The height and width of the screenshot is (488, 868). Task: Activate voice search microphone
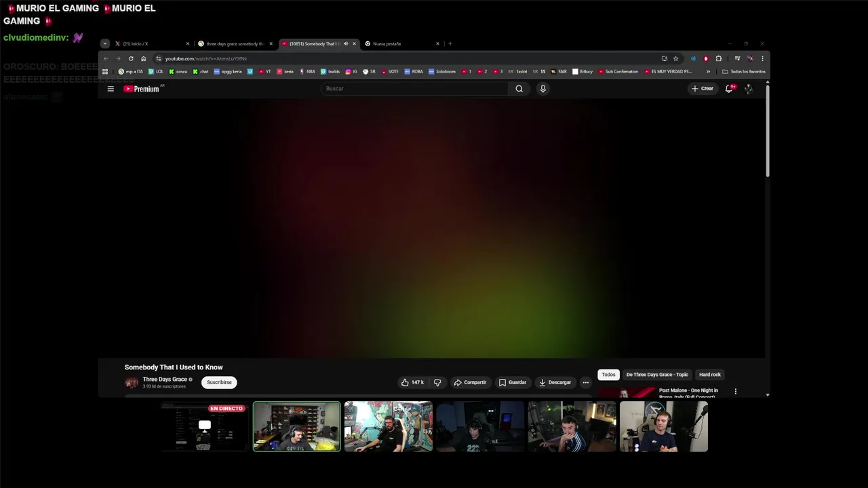point(542,89)
